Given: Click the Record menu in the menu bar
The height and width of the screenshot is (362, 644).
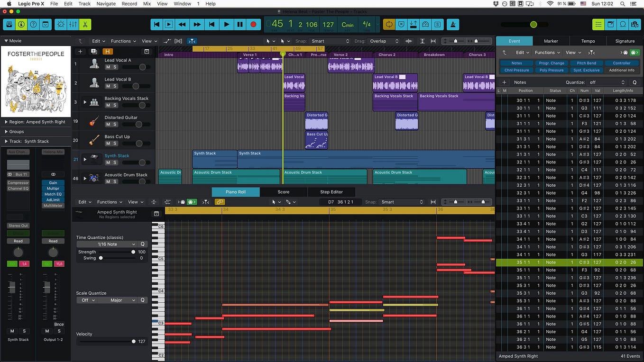Looking at the screenshot, I should [129, 3].
